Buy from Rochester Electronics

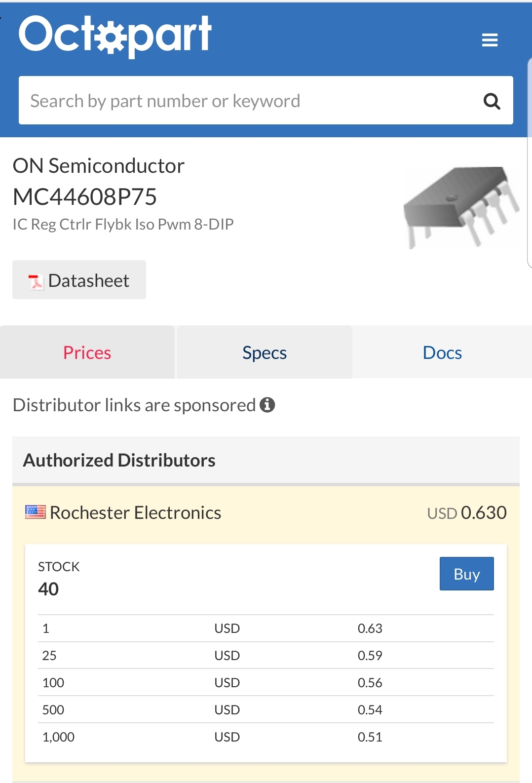click(x=466, y=574)
